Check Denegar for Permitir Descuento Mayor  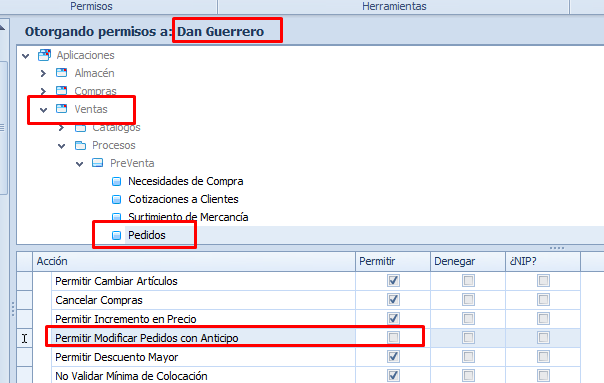[468, 356]
